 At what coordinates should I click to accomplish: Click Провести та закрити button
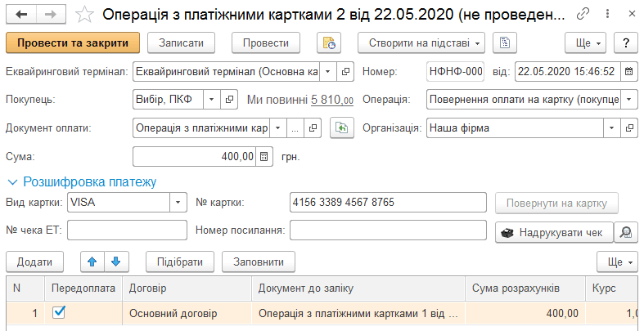(x=73, y=43)
